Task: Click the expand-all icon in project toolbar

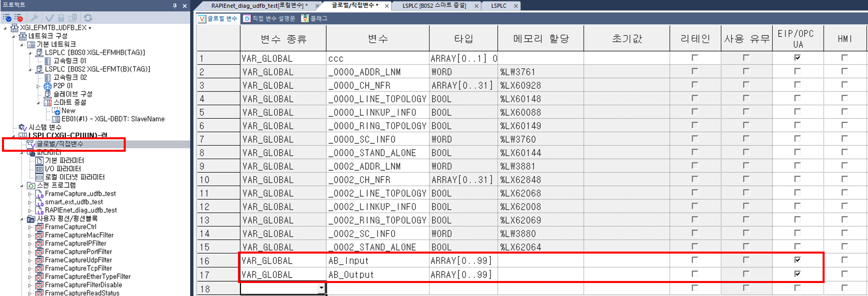Action: click(7, 18)
